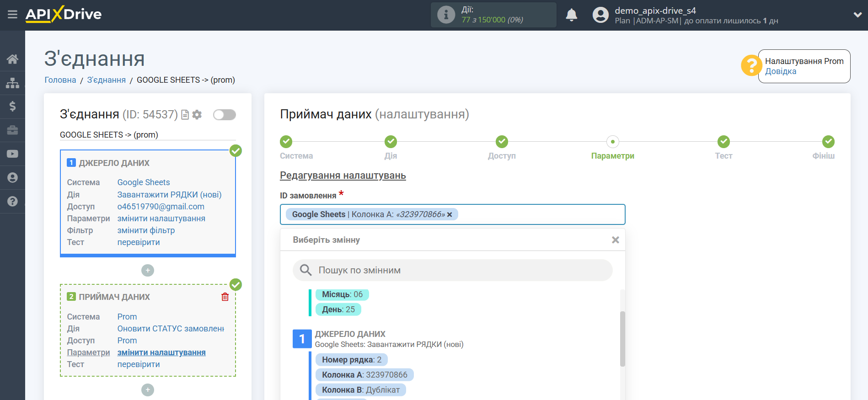The height and width of the screenshot is (400, 868).
Task: Delete the data receiver with trash icon
Action: tap(225, 297)
